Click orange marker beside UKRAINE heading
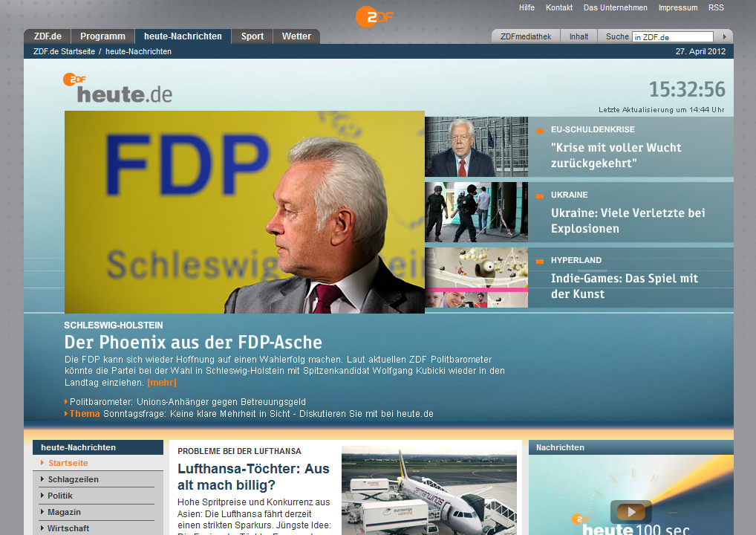The height and width of the screenshot is (535, 756). tap(539, 195)
